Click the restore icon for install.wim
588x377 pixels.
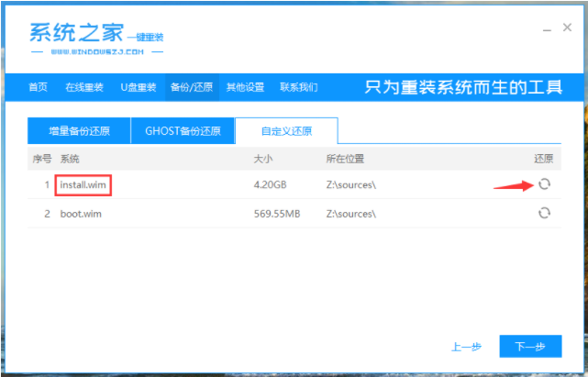pos(544,184)
